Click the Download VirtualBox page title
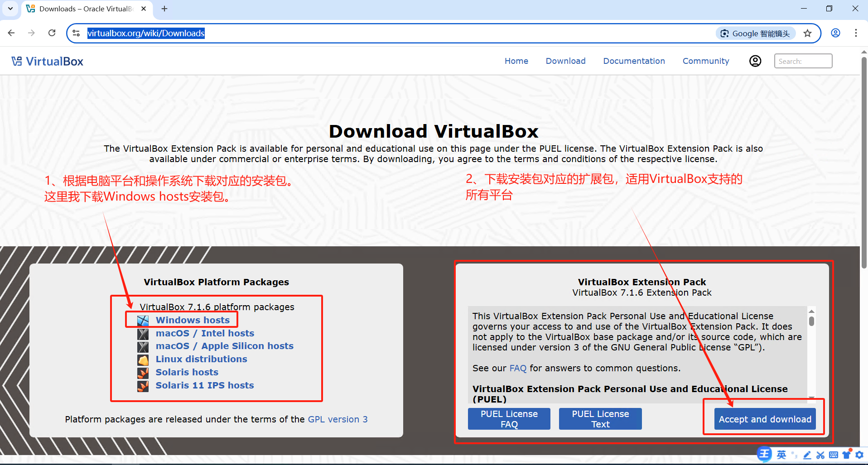 click(434, 131)
